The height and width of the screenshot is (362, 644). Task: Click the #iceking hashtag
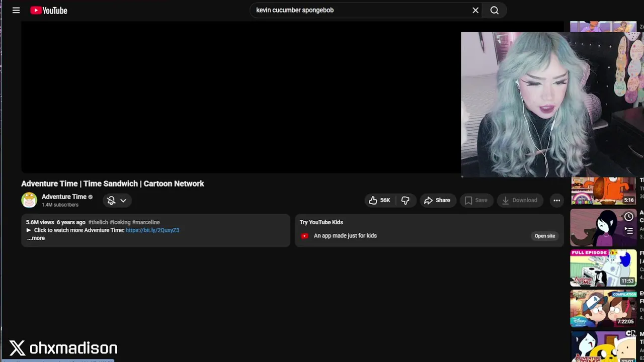click(120, 222)
